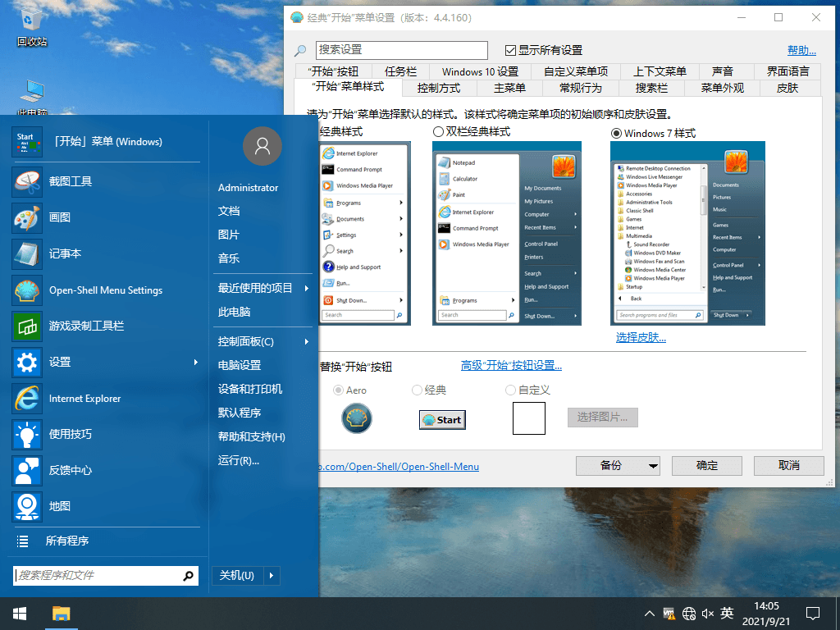840x630 pixels.
Task: Click the Windows Start button on taskbar
Action: click(x=20, y=614)
